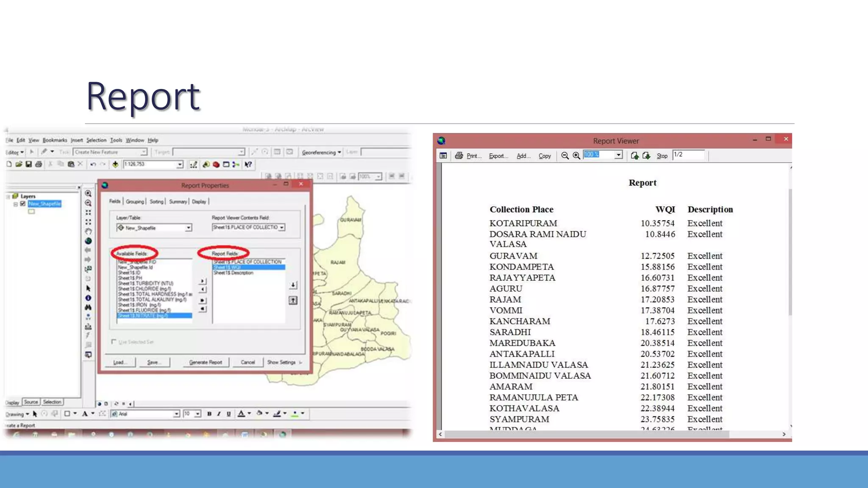Enable Use Selected Set checkbox

tap(114, 341)
